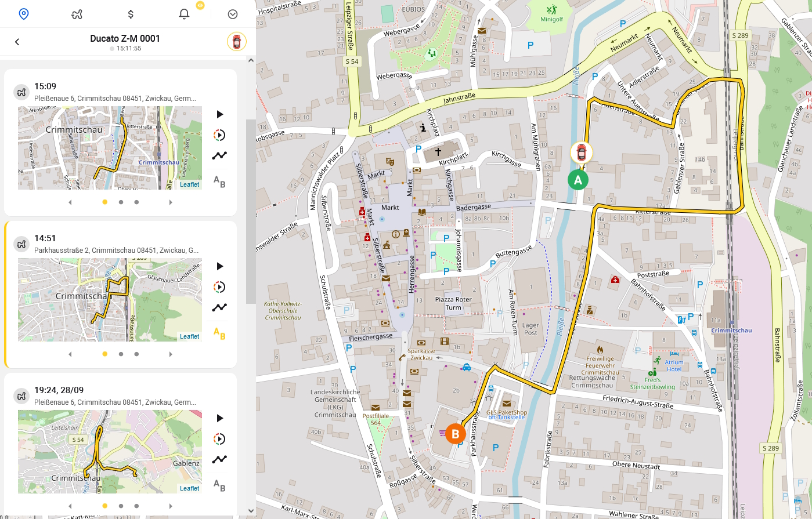Open the notifications bell
Image resolution: width=812 pixels, height=519 pixels.
point(184,14)
